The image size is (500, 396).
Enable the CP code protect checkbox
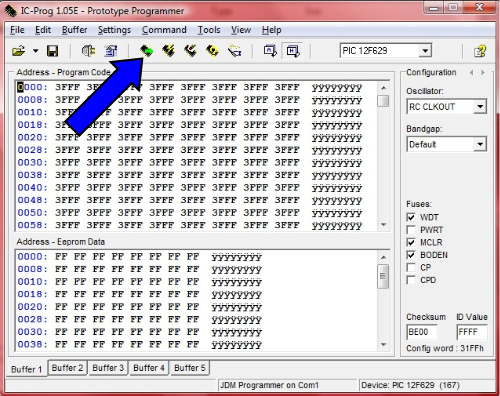pos(411,268)
